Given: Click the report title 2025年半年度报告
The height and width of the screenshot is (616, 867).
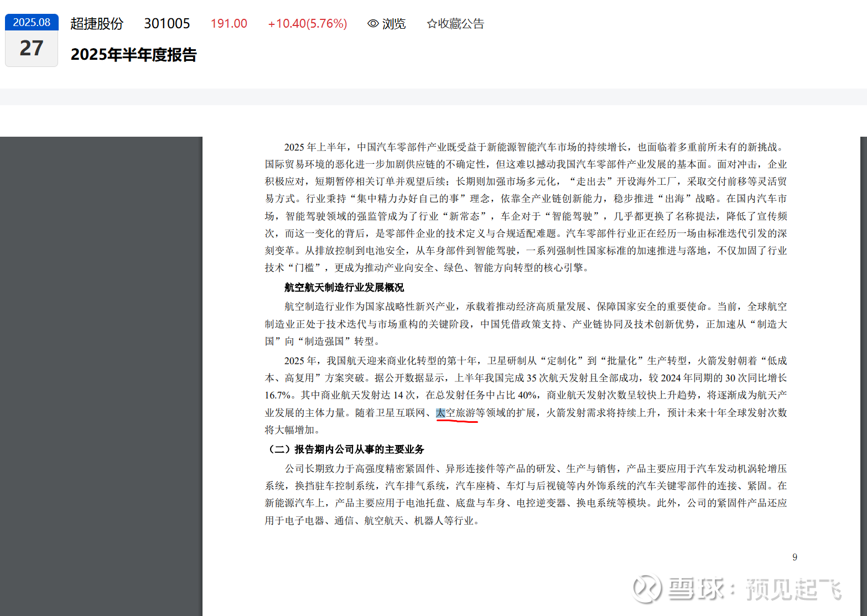Looking at the screenshot, I should tap(134, 55).
